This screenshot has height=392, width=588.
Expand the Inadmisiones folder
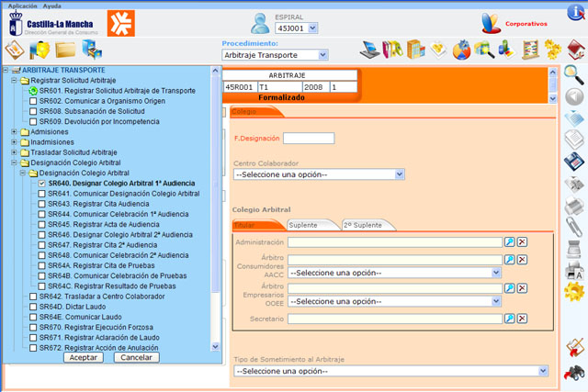click(14, 142)
